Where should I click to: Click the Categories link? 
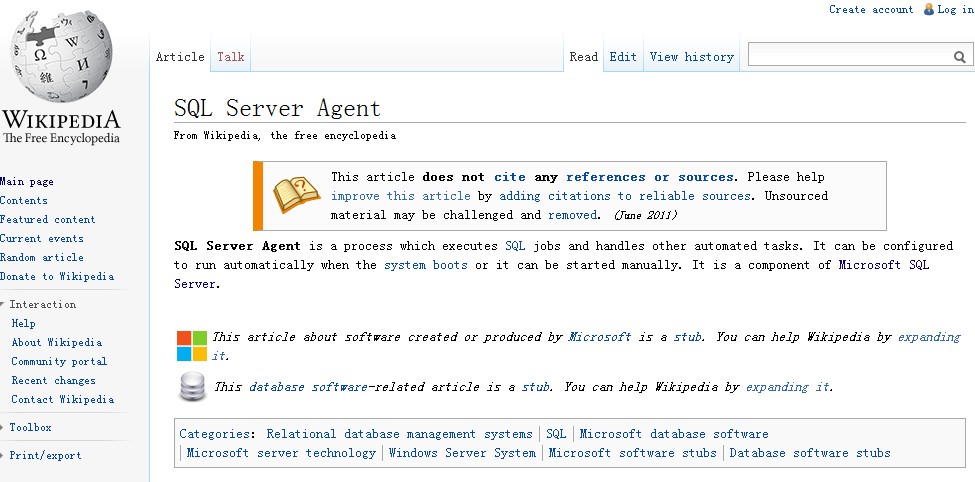[214, 434]
